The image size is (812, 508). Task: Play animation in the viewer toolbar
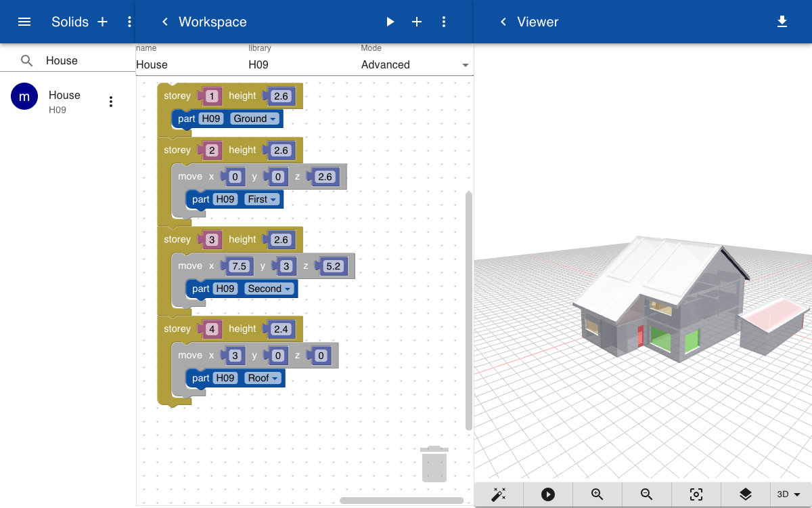click(548, 494)
